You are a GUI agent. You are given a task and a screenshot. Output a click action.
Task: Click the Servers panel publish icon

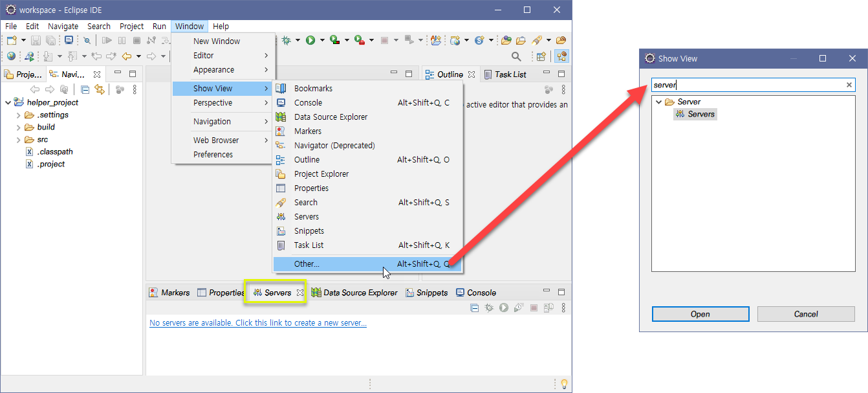pyautogui.click(x=548, y=308)
